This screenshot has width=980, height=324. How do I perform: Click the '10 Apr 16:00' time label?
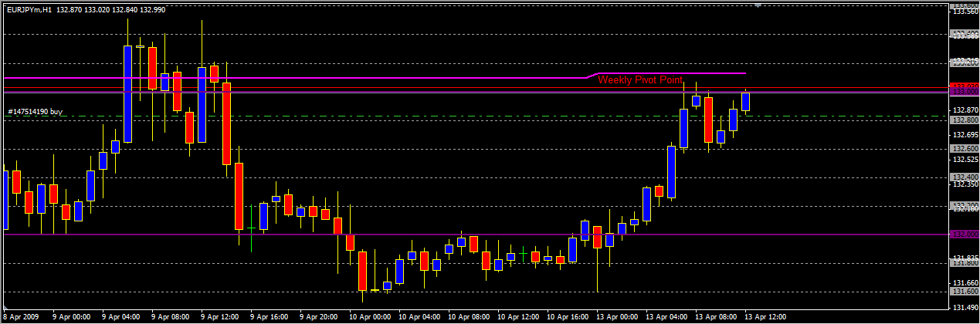(x=567, y=317)
